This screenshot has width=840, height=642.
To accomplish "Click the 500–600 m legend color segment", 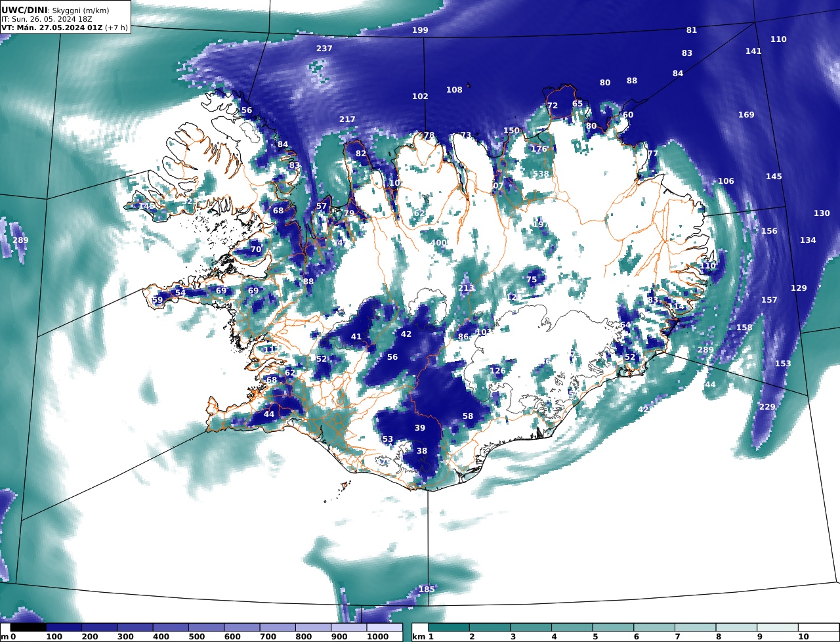I will pos(206,628).
